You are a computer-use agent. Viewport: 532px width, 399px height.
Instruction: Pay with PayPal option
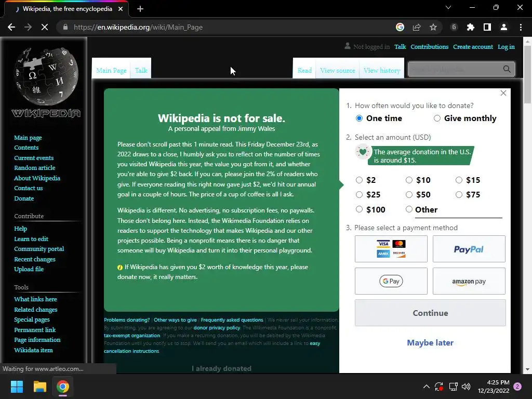pyautogui.click(x=469, y=249)
